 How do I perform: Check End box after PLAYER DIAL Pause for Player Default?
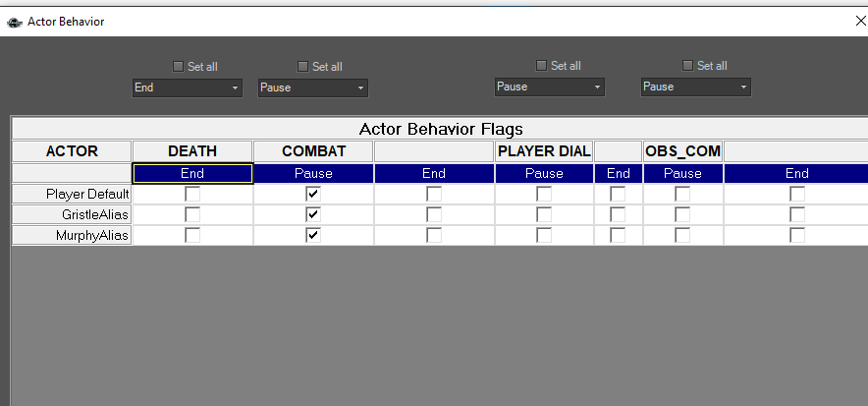[x=618, y=194]
